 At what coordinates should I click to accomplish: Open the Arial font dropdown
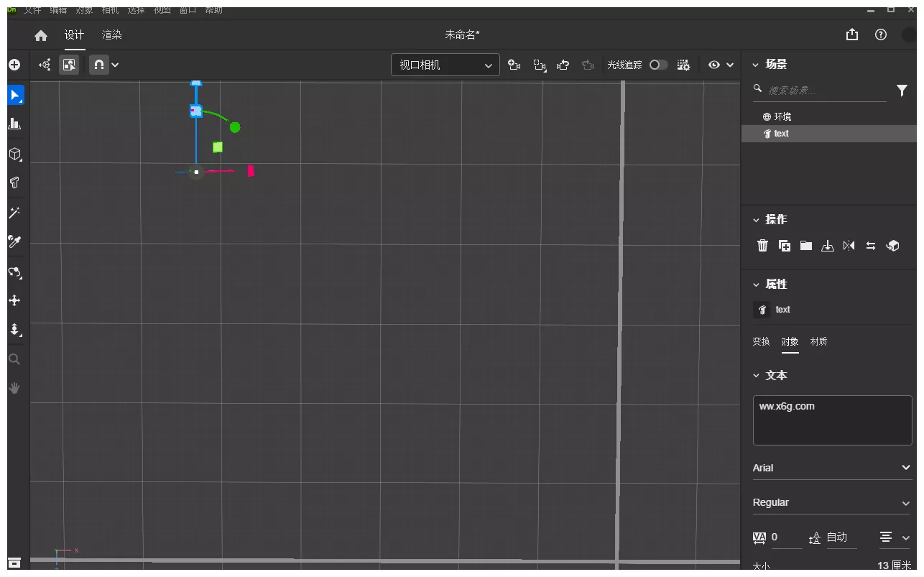click(832, 468)
